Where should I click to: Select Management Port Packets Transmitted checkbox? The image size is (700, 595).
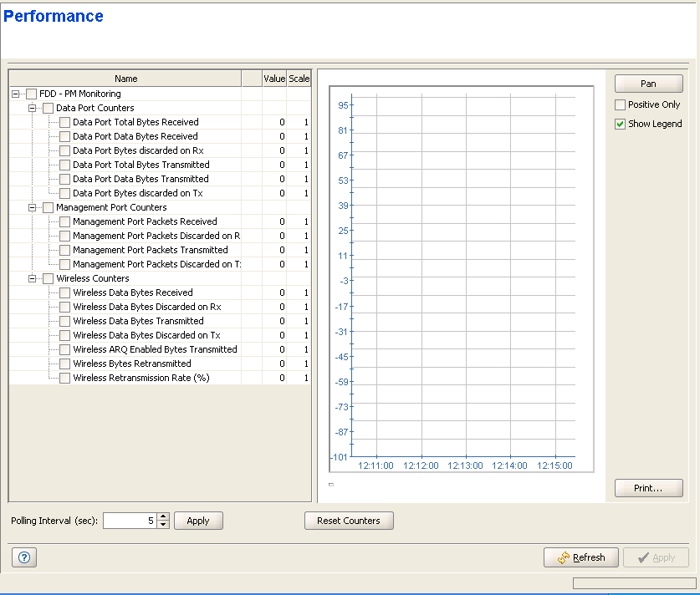pos(65,251)
